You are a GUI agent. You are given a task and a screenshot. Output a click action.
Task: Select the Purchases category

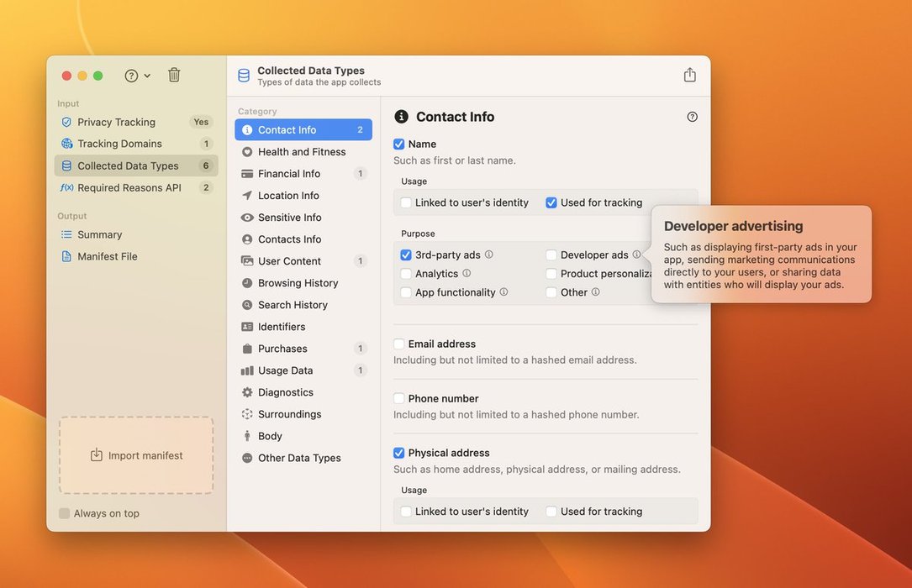(x=282, y=349)
